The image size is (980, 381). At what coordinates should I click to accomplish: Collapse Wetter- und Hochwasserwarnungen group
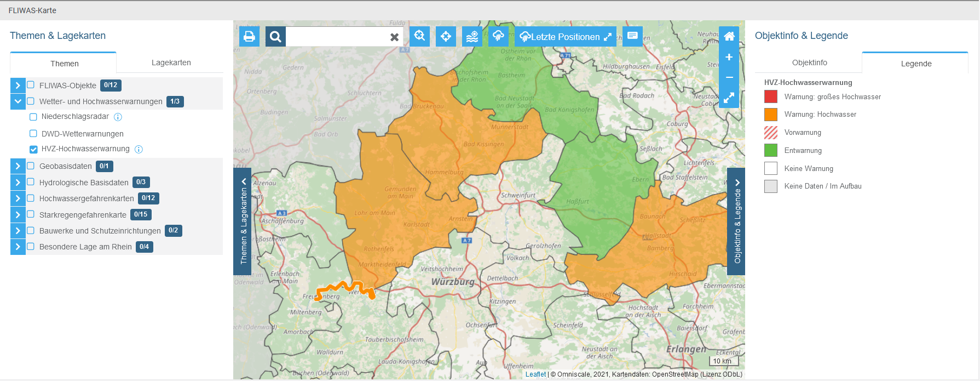click(18, 101)
